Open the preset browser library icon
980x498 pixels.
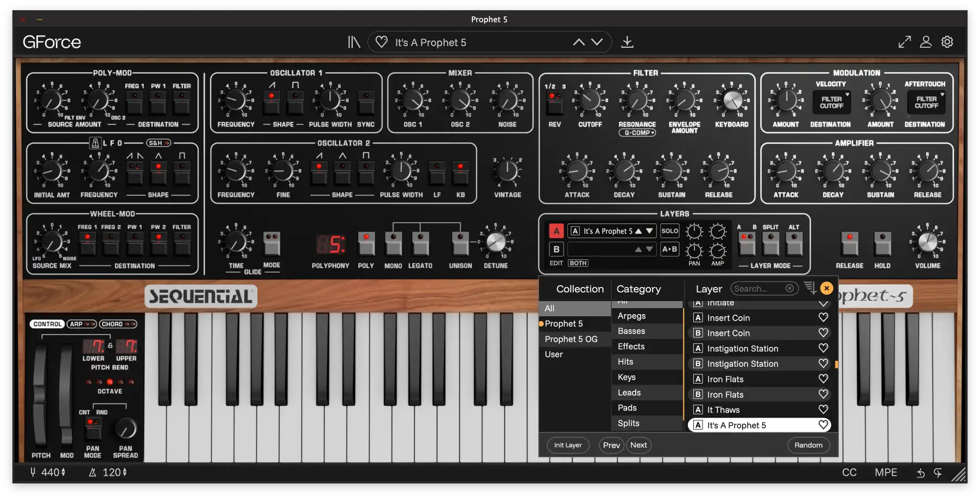pyautogui.click(x=354, y=42)
